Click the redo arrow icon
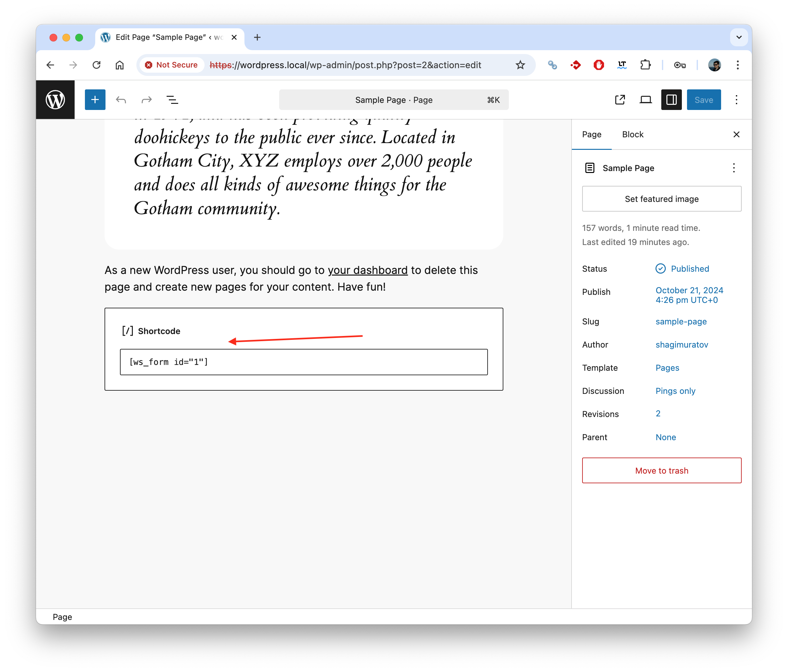 coord(146,100)
